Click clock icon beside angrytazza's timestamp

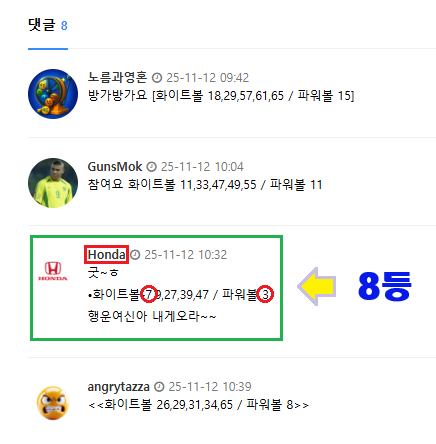(x=159, y=387)
